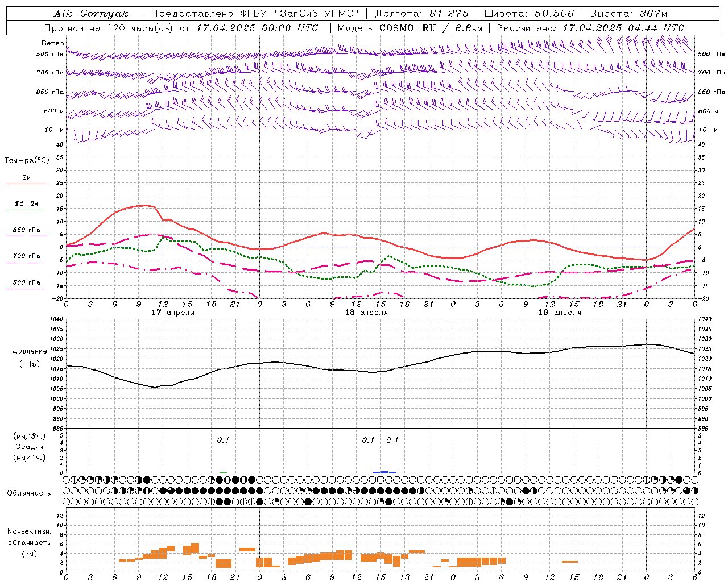
Task: Click the '(мм/3ч.)' precipitation unit label
Action: pyautogui.click(x=30, y=436)
